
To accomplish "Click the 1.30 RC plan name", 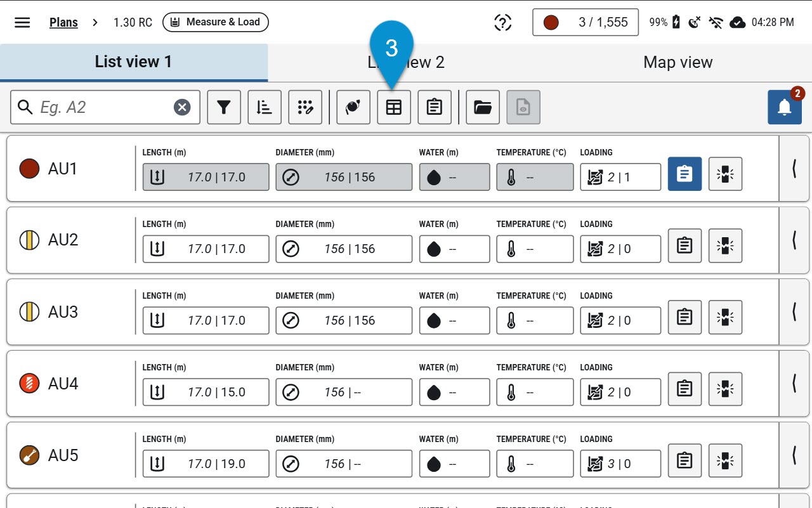I will [133, 22].
